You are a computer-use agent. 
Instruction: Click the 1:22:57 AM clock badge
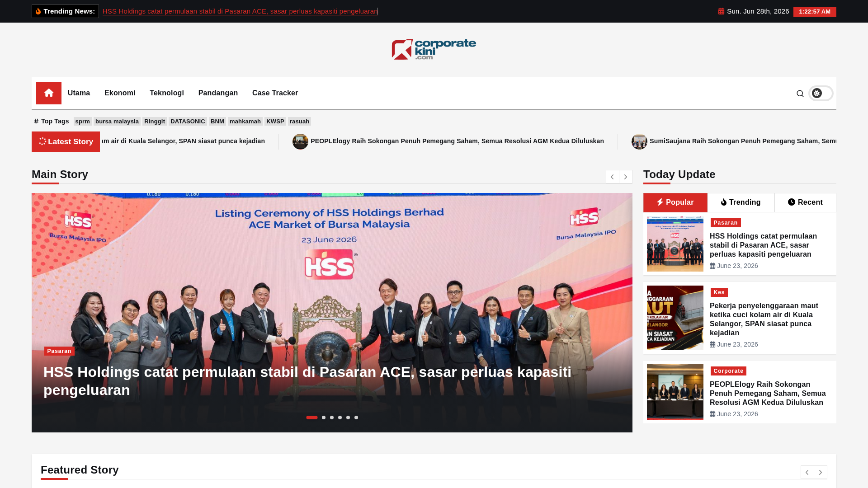pos(815,12)
